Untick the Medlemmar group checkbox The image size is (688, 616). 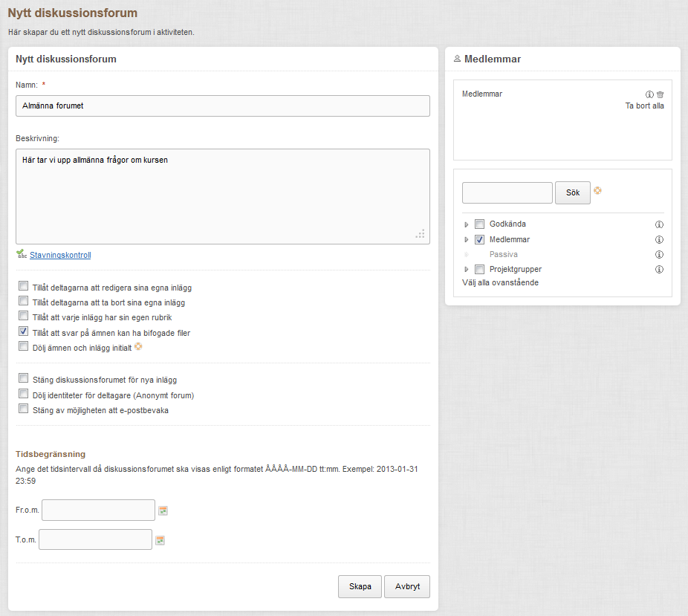click(479, 239)
